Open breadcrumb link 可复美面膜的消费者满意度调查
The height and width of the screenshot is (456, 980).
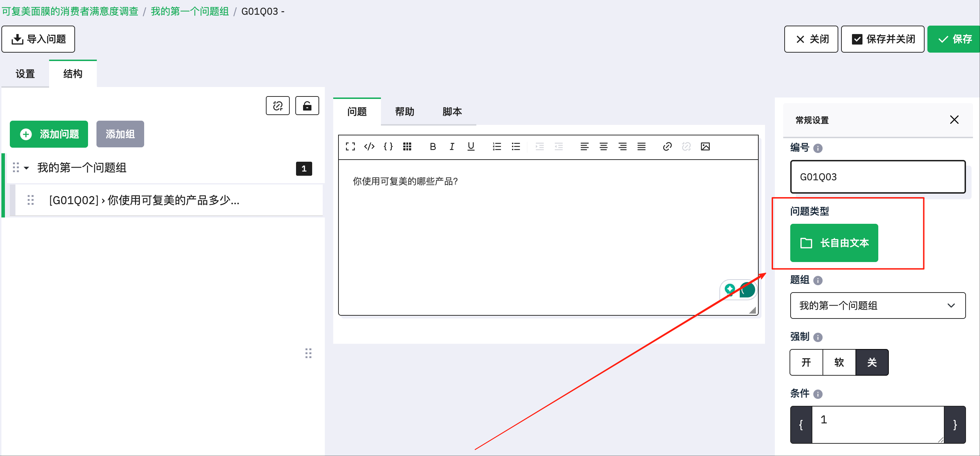tap(70, 11)
